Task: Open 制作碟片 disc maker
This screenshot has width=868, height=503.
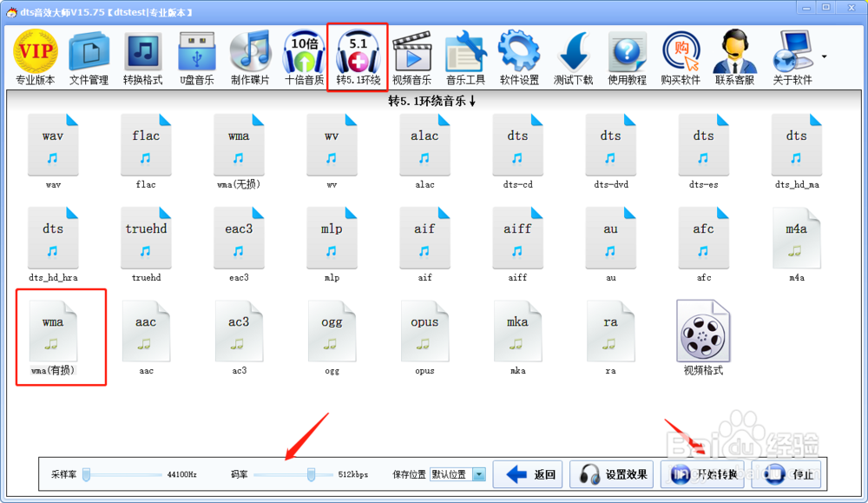Action: pos(250,57)
